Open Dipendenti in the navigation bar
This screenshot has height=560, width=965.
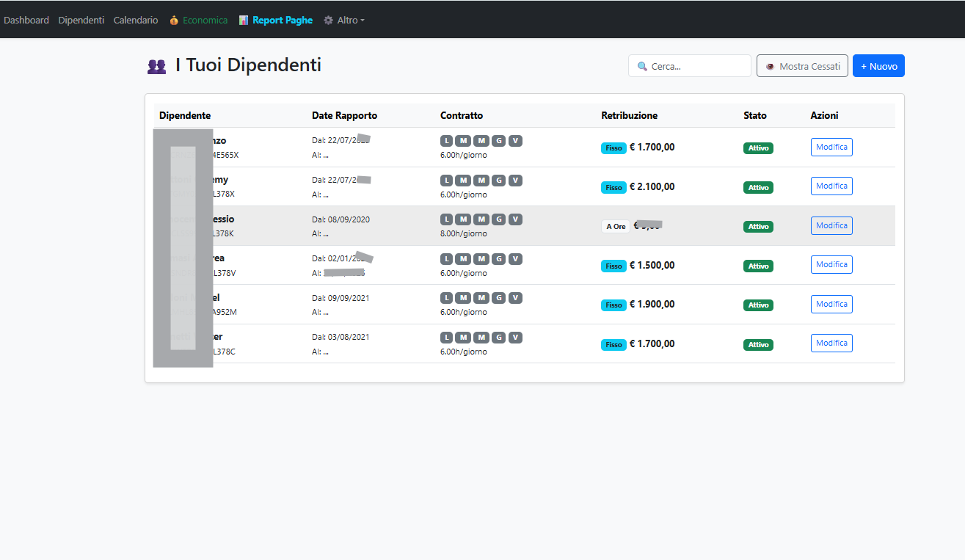coord(81,21)
